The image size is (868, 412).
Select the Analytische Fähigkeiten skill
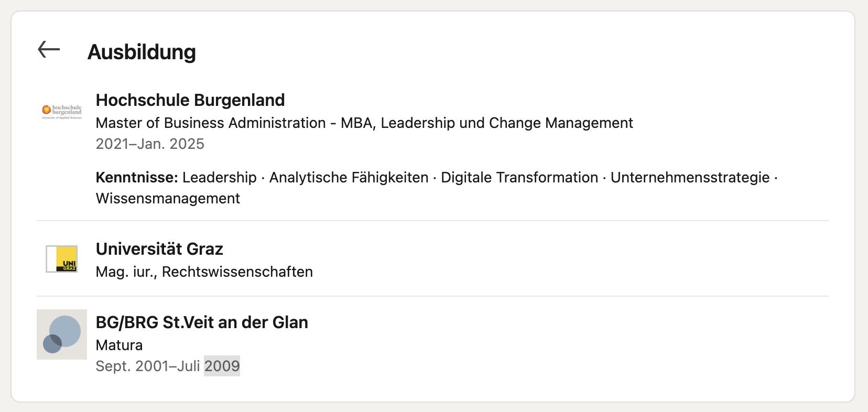(349, 178)
